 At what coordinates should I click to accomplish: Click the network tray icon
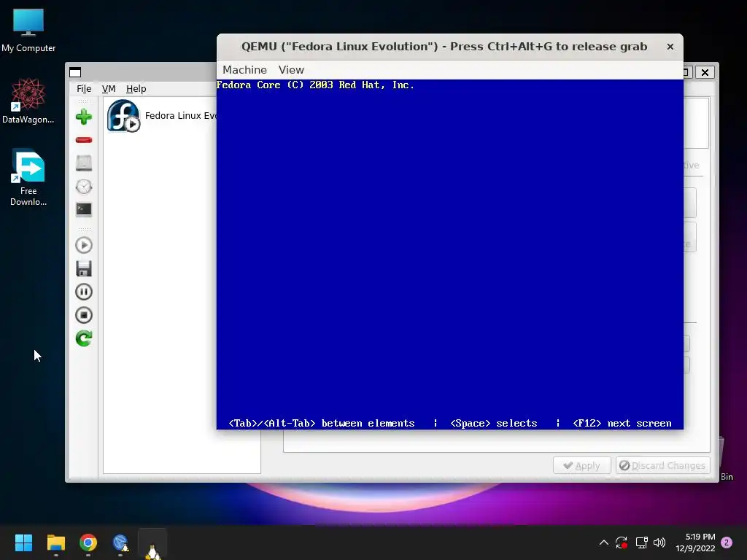pos(641,542)
